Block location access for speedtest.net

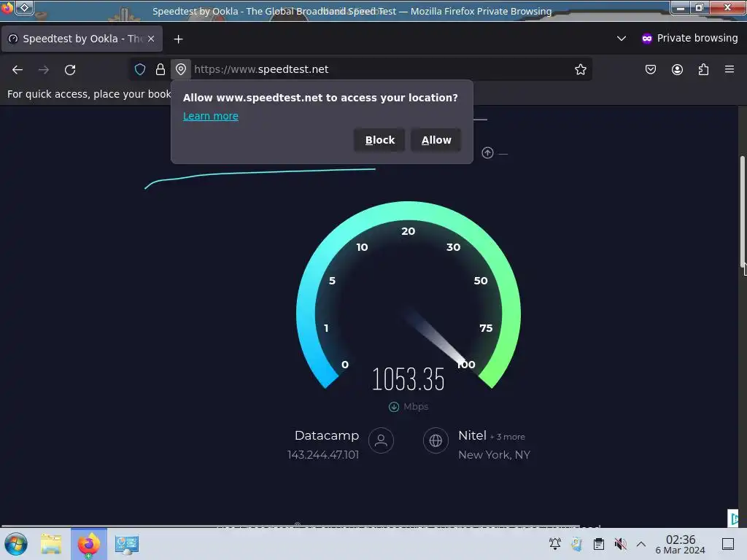click(379, 140)
